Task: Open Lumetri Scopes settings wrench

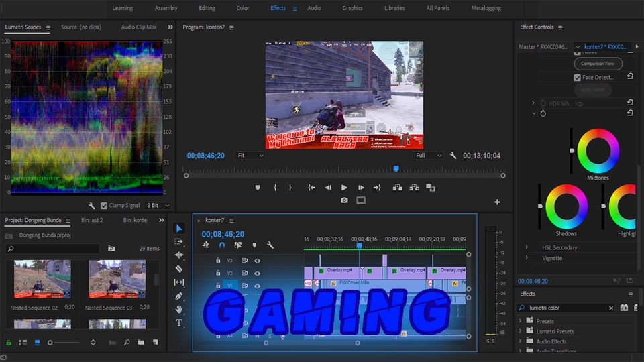Action: [92, 206]
